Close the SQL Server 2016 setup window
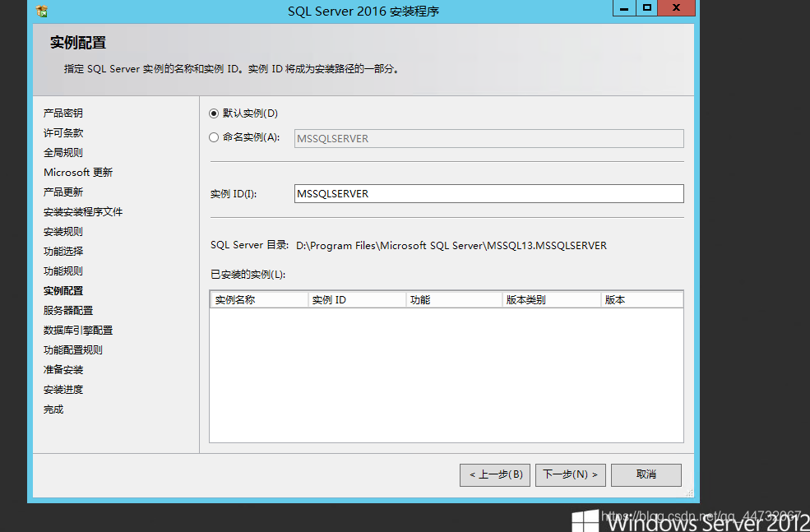 (676, 7)
